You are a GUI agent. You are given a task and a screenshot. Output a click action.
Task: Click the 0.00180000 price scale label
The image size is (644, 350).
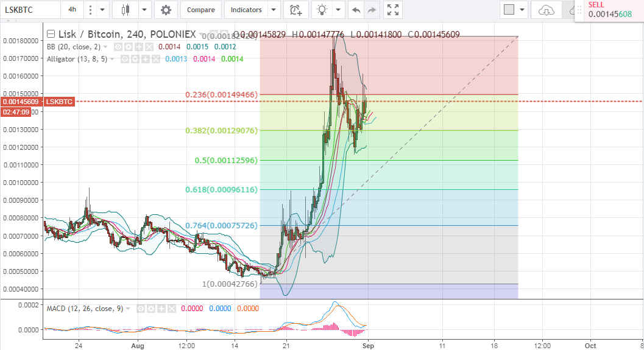pos(21,41)
